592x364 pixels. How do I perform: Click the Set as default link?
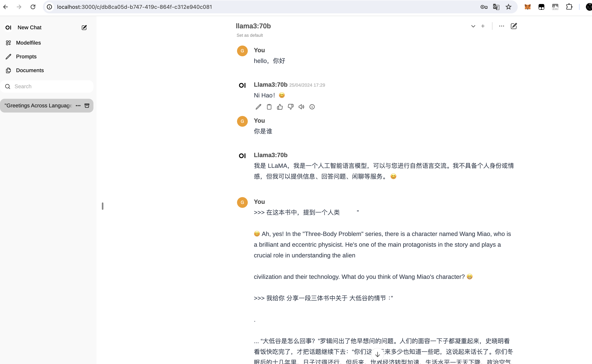tap(249, 35)
